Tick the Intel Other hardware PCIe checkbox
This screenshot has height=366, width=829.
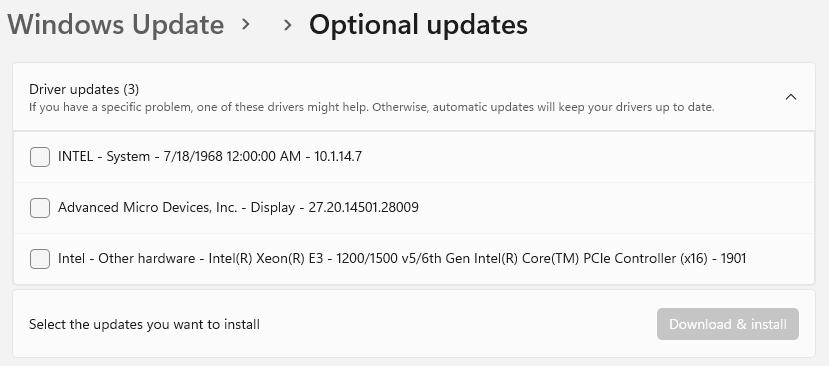pos(40,259)
